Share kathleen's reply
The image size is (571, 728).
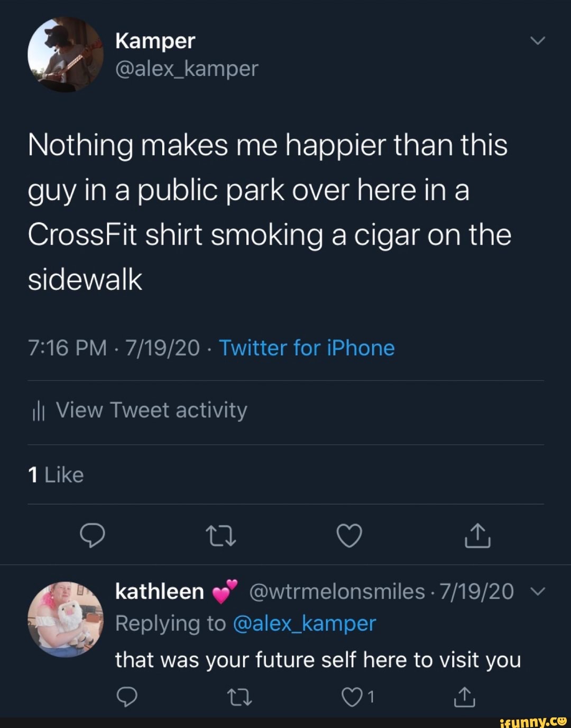point(465,698)
